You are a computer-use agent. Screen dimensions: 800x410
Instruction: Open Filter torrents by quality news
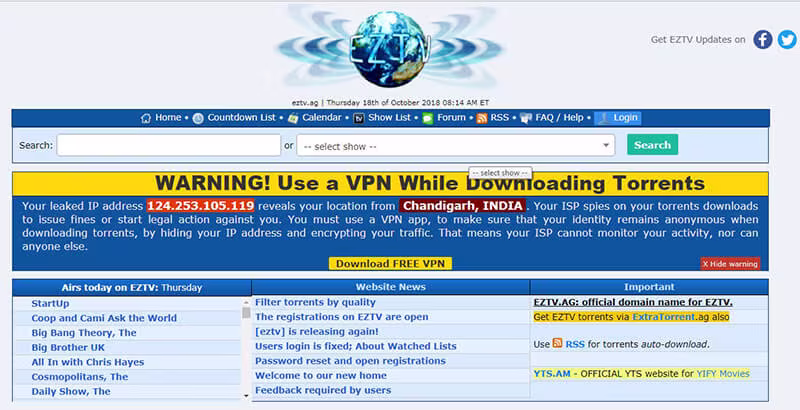[315, 302]
